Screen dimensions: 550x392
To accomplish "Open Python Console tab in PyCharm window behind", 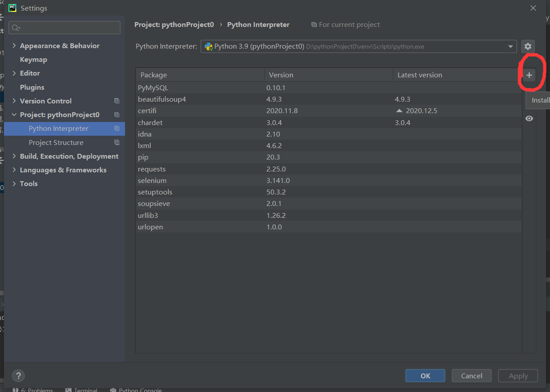I will (136, 390).
